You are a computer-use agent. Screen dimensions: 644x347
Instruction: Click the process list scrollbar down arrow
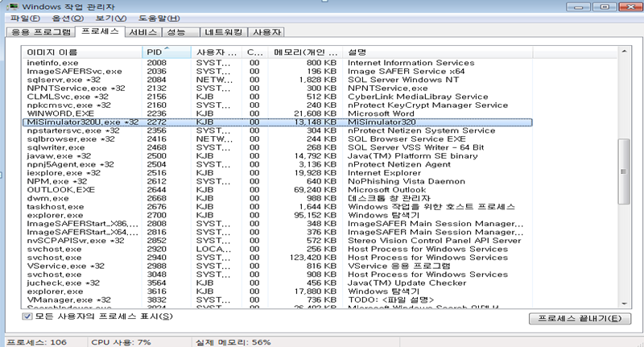(x=624, y=303)
